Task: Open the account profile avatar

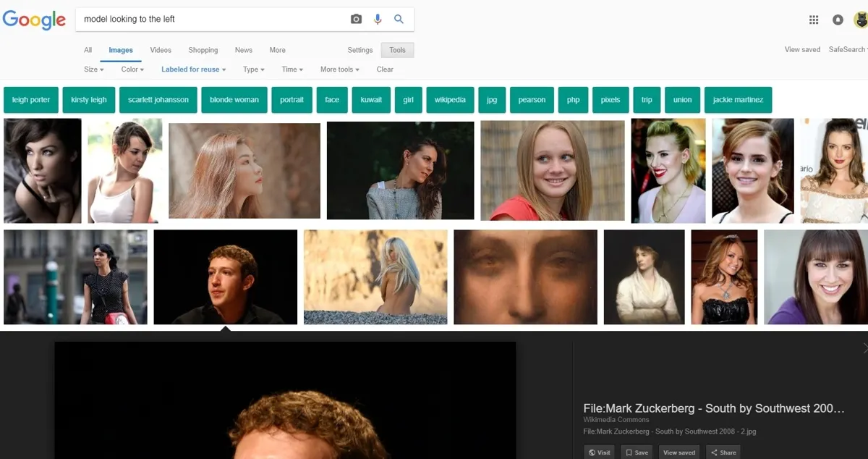Action: [861, 20]
